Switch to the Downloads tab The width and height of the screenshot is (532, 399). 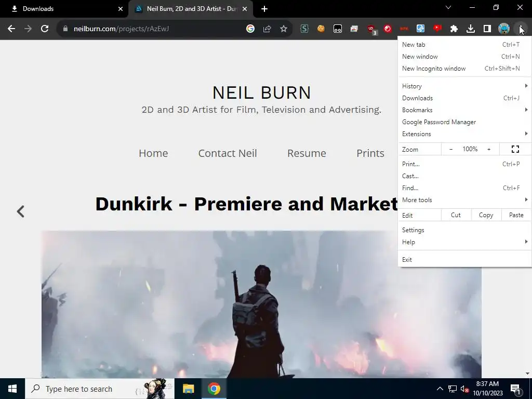pos(64,9)
